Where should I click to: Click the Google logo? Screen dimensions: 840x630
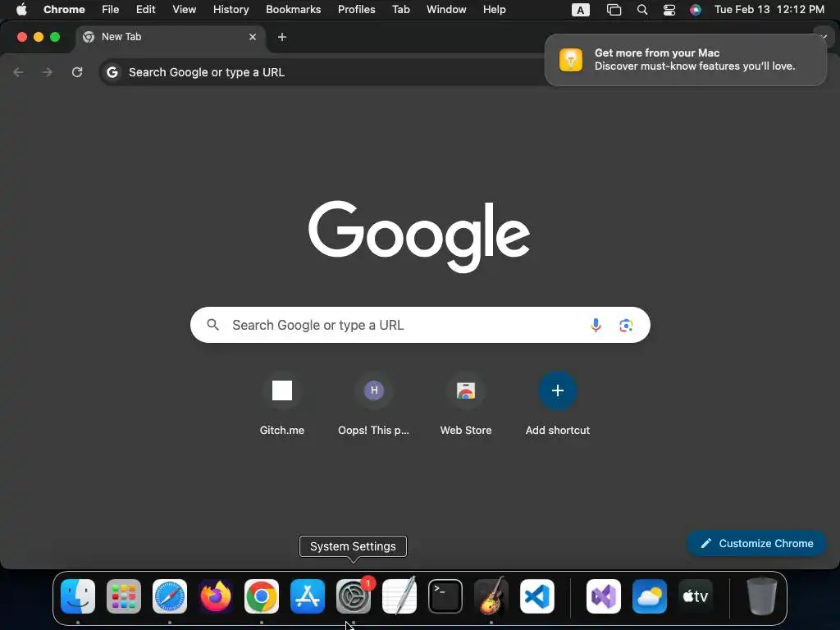419,235
